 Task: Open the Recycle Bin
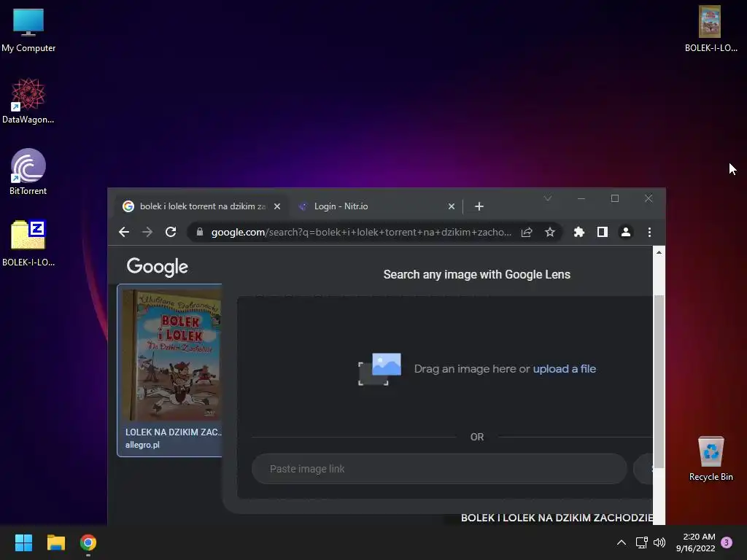click(711, 458)
